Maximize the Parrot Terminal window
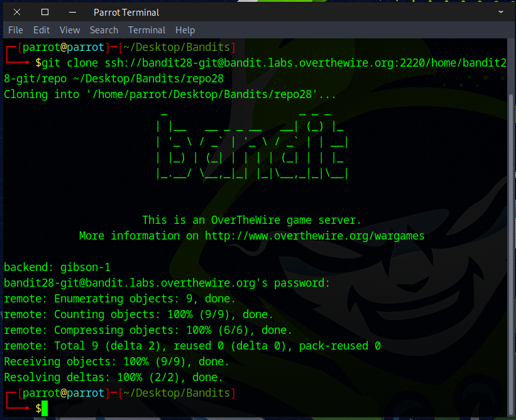The width and height of the screenshot is (516, 420). [45, 12]
